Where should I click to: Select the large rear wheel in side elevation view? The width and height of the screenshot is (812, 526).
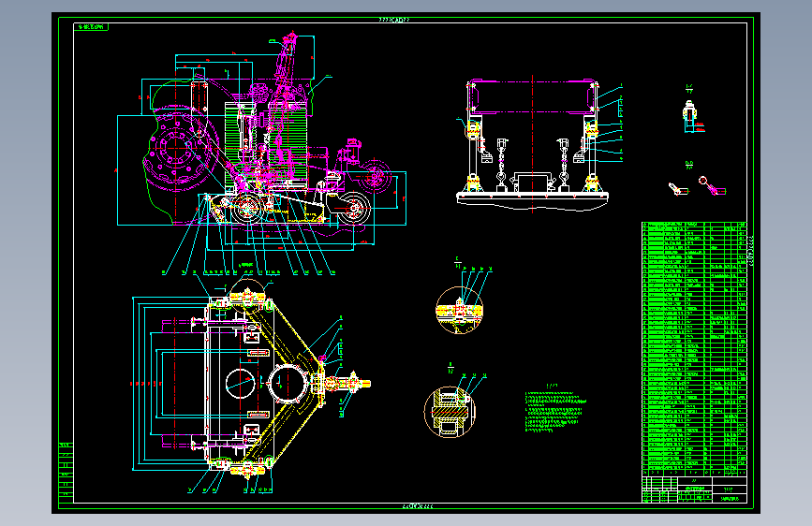[x=175, y=146]
